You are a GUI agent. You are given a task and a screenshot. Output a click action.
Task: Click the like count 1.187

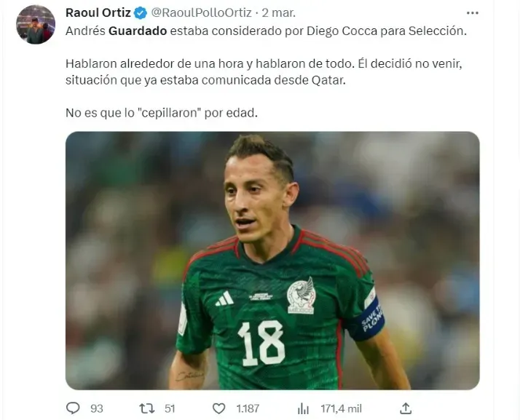coord(248,409)
